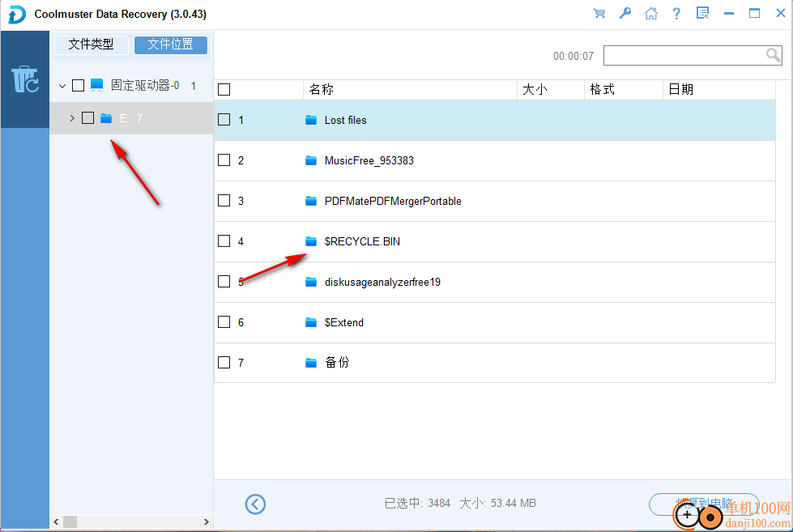Click the 备份 folder icon

tap(311, 363)
